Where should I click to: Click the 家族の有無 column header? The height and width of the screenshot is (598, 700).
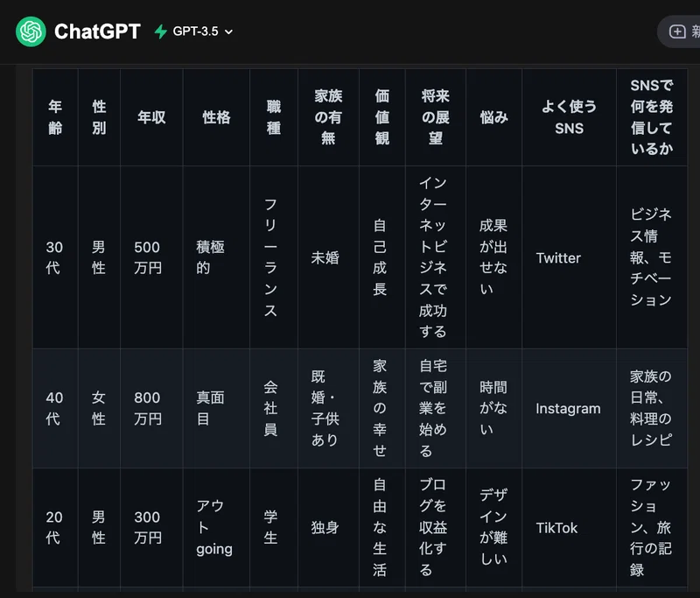click(328, 117)
